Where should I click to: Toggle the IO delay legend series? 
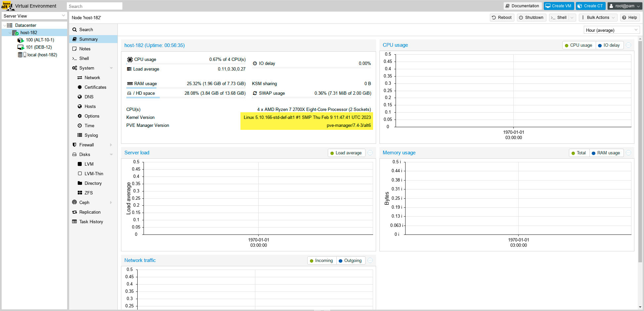pos(609,45)
